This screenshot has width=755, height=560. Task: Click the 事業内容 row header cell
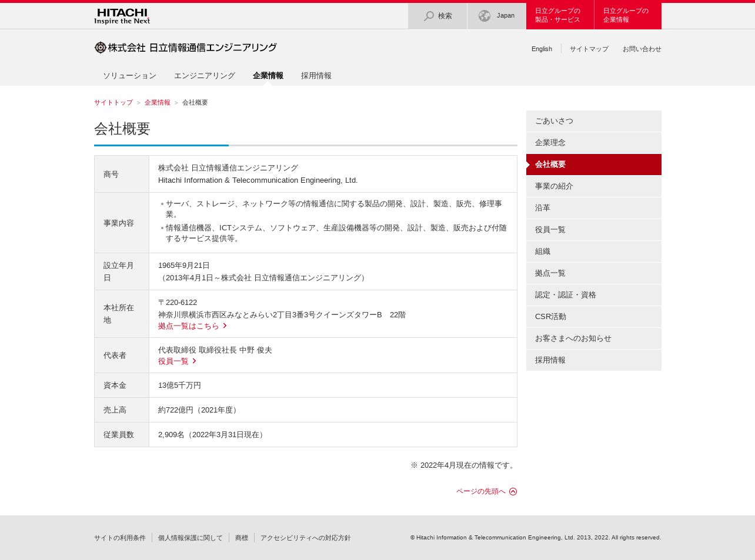pyautogui.click(x=122, y=223)
